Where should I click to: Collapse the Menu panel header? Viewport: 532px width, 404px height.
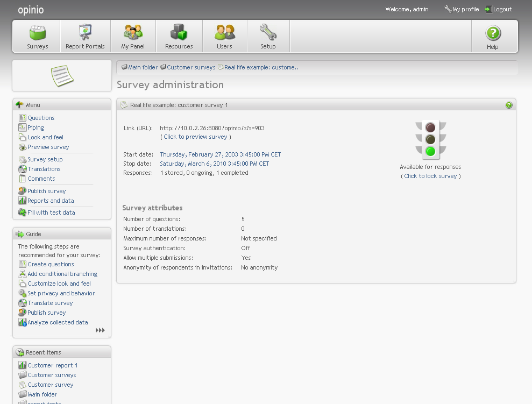pos(61,105)
